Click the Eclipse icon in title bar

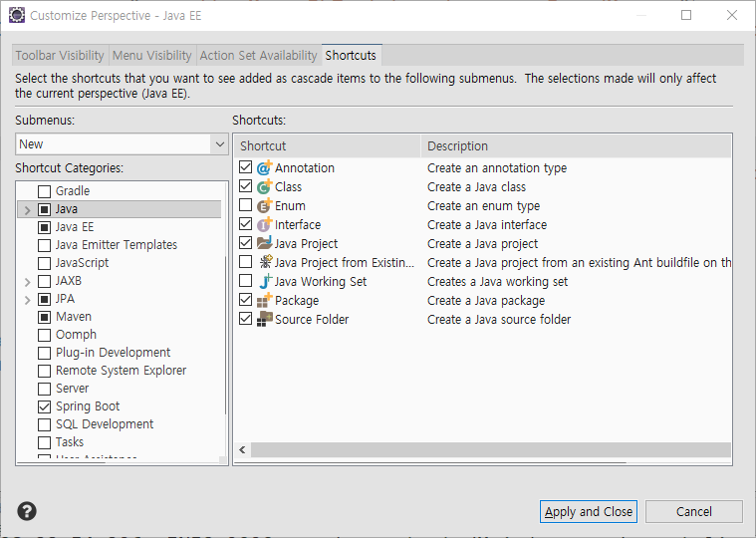coord(17,15)
